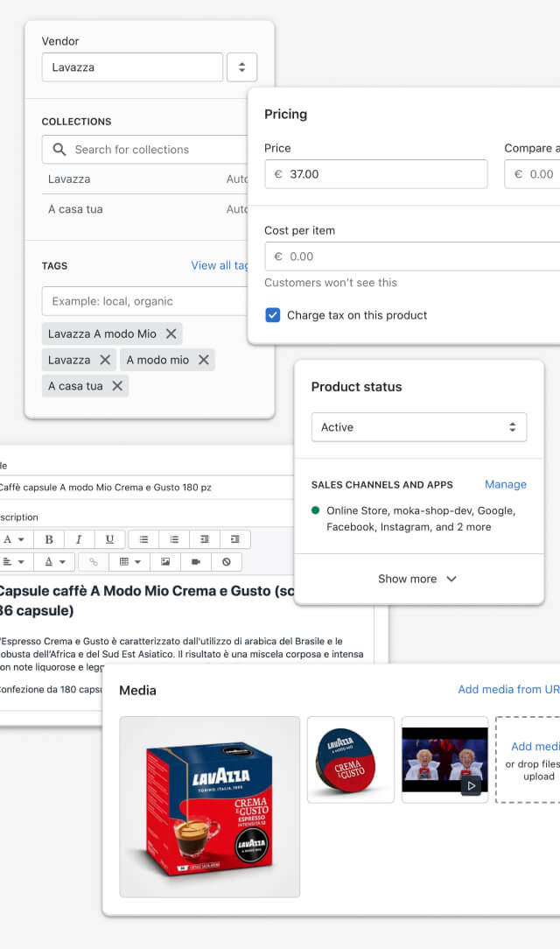Image resolution: width=560 pixels, height=949 pixels.
Task: Remove the 'Lavazza A modo Mio' tag
Action: pos(171,334)
